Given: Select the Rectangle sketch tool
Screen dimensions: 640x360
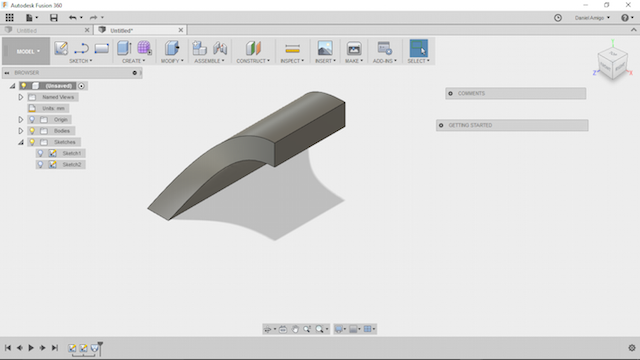Looking at the screenshot, I should click(x=102, y=48).
